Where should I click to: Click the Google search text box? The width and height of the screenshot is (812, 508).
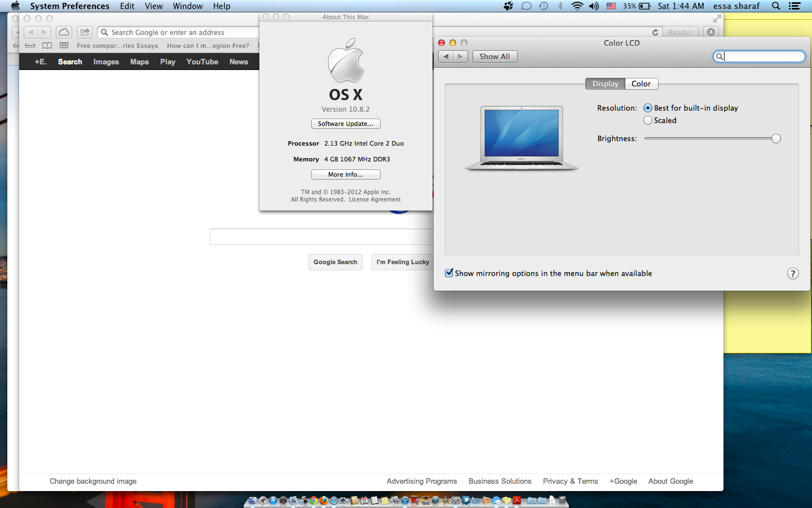(x=321, y=237)
